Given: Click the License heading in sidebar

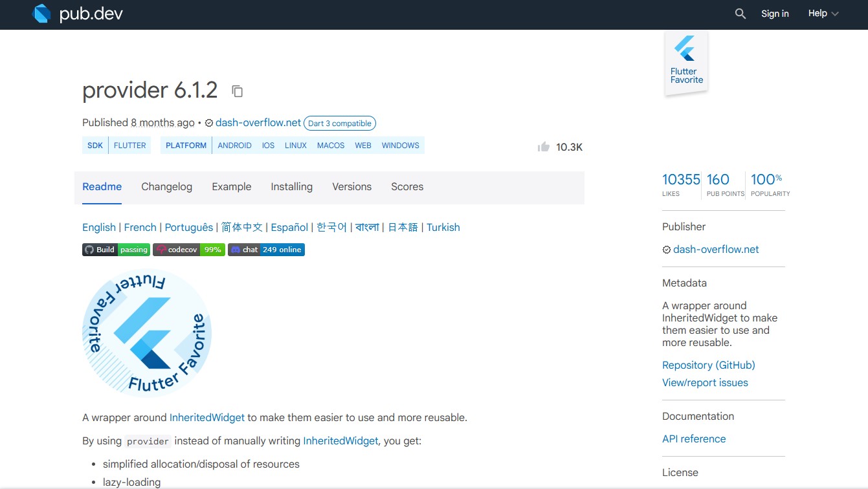Looking at the screenshot, I should click(680, 472).
